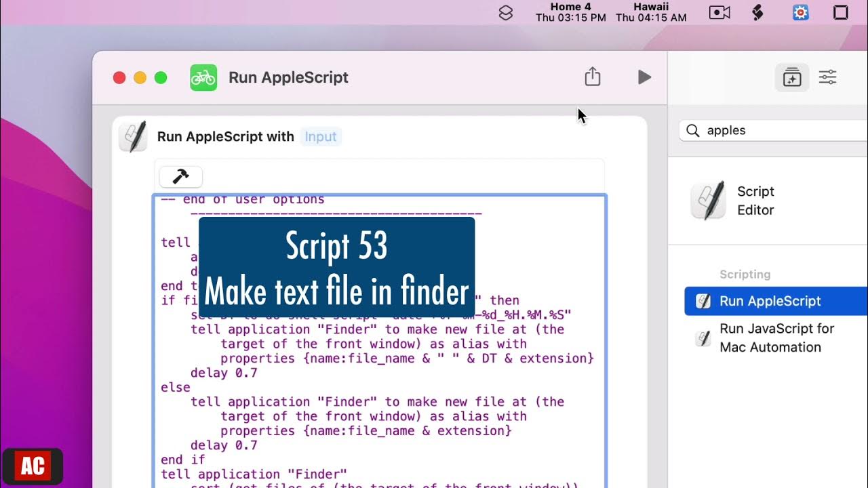Click the 'else' line in script
The width and height of the screenshot is (868, 488).
click(x=176, y=387)
